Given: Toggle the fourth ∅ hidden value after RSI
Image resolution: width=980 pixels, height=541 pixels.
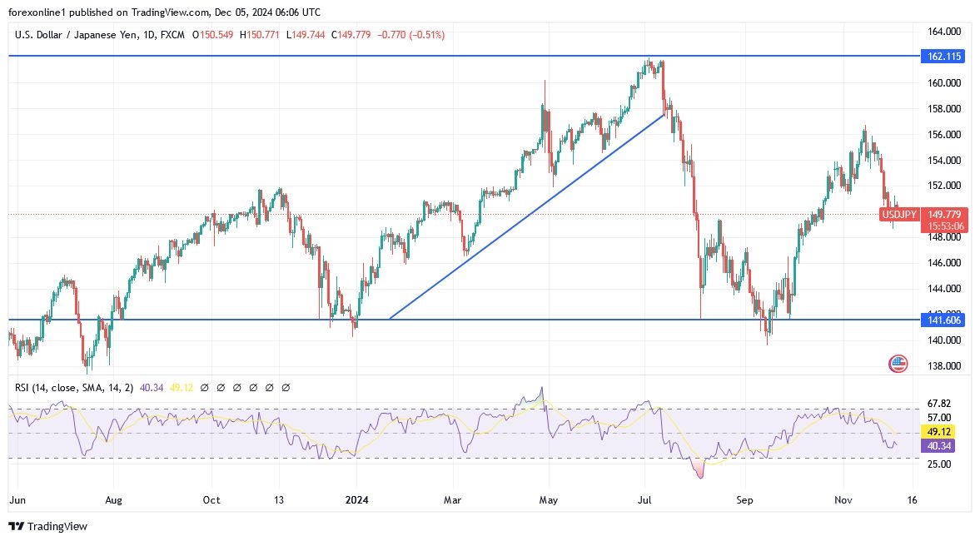Looking at the screenshot, I should click(254, 387).
